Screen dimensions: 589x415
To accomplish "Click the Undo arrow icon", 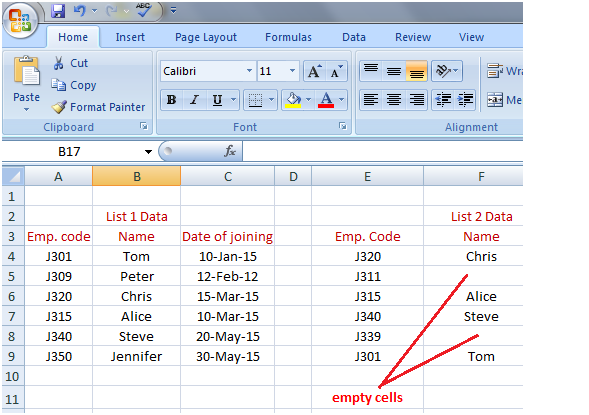I will (79, 11).
